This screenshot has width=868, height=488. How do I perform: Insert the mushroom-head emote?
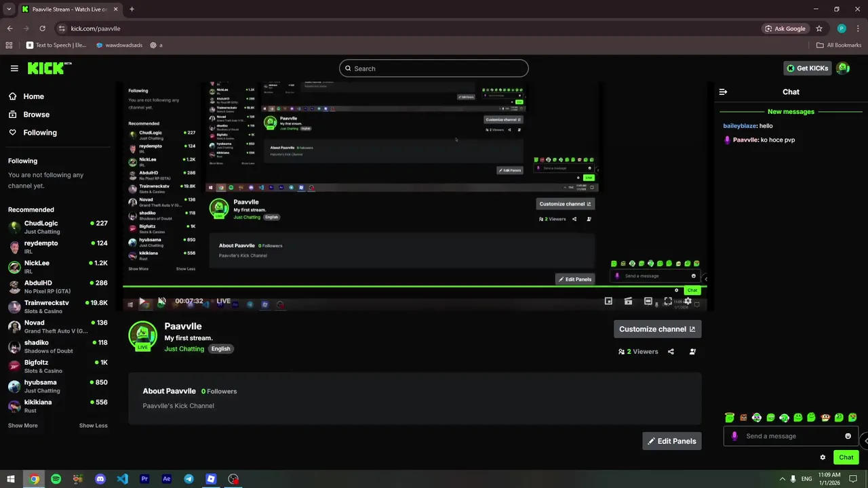pyautogui.click(x=825, y=418)
